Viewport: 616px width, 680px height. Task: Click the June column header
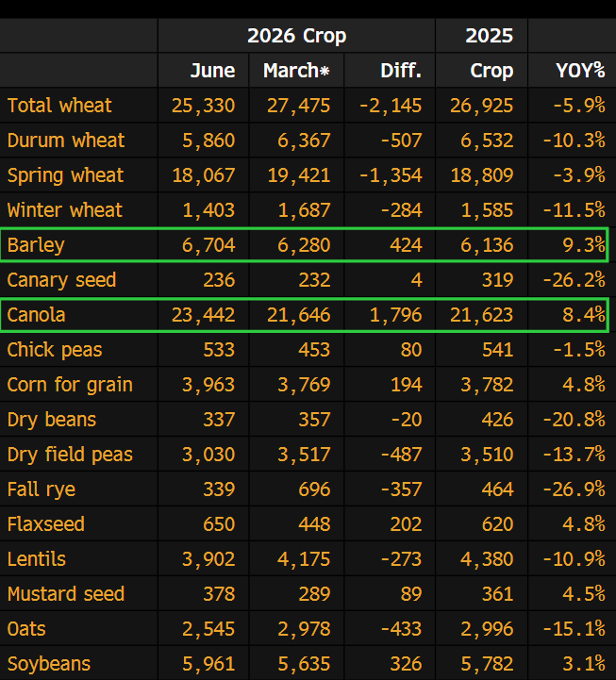(212, 71)
